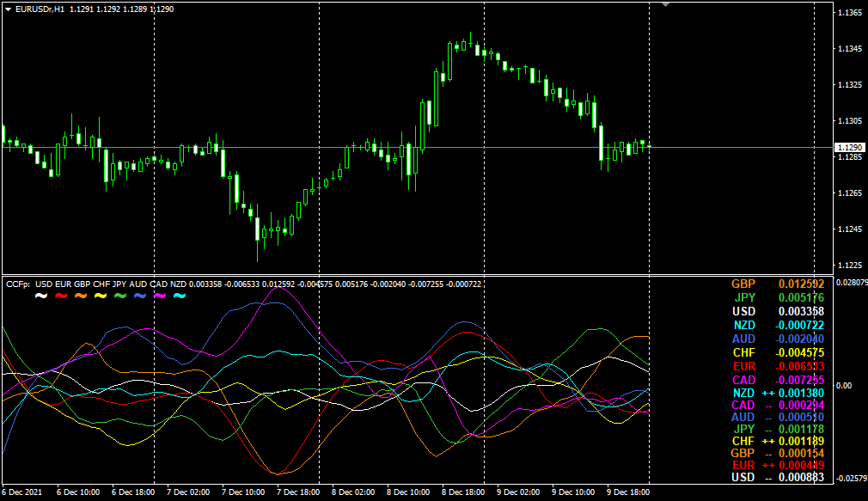This screenshot has height=501, width=868.
Task: Click the 7 Dec 18:00 time axis label
Action: pos(299,493)
